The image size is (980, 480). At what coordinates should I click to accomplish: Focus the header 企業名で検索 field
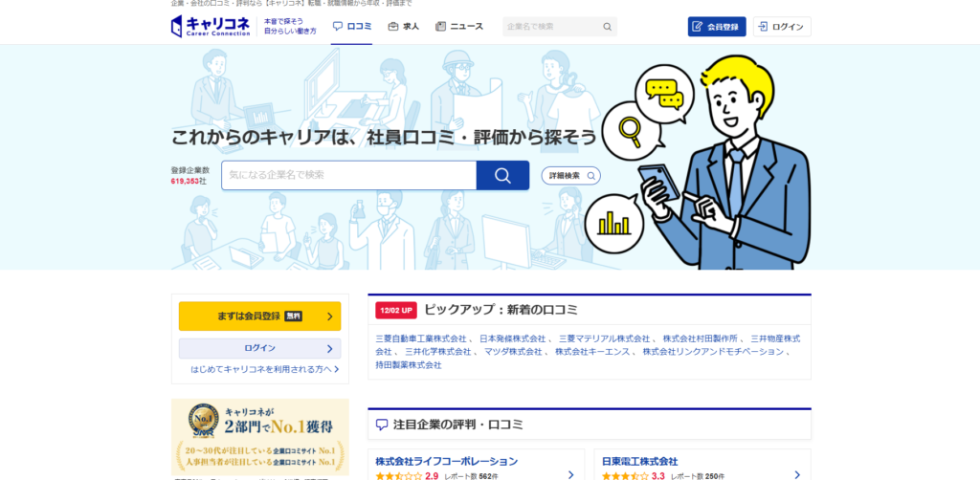(x=551, y=27)
